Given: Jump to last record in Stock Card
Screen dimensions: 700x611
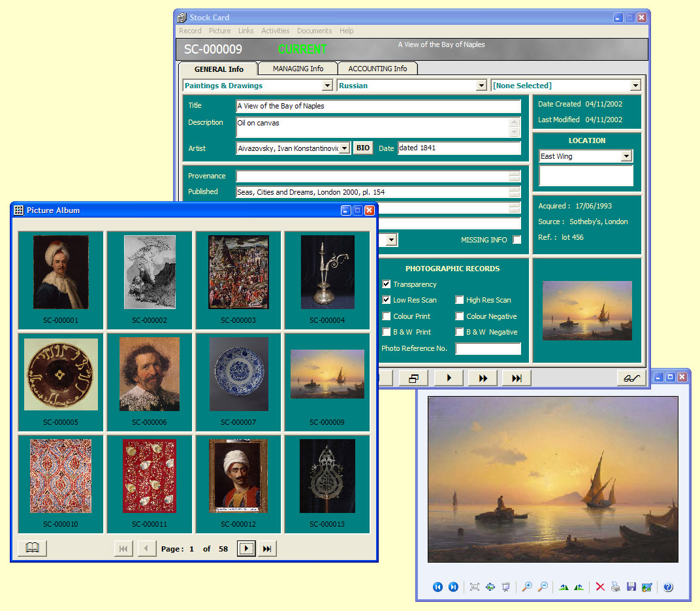Looking at the screenshot, I should coord(517,378).
